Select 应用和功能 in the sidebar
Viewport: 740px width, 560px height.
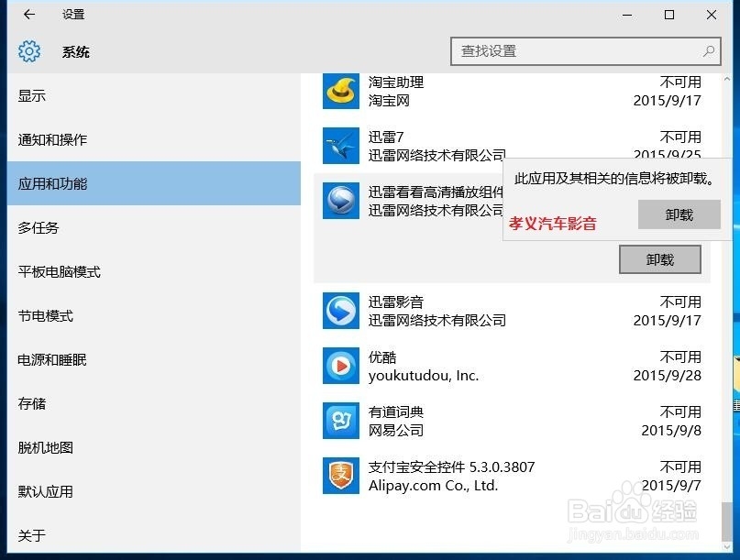point(154,183)
